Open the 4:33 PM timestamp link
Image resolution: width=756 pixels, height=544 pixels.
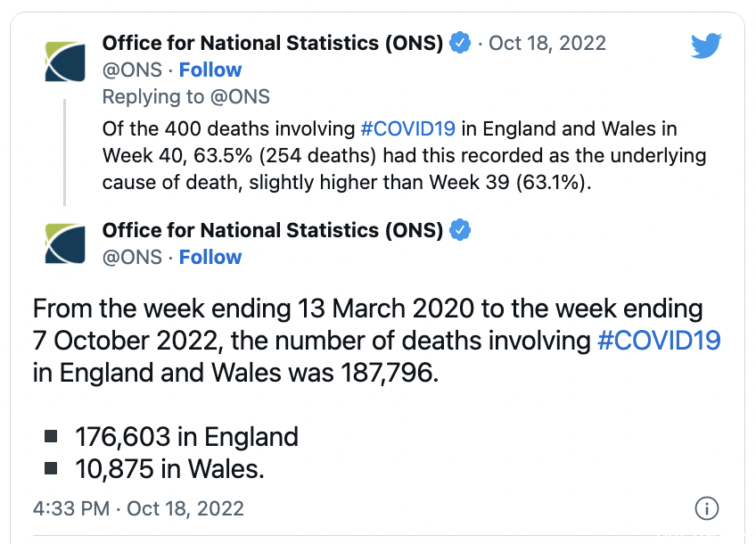[x=138, y=508]
